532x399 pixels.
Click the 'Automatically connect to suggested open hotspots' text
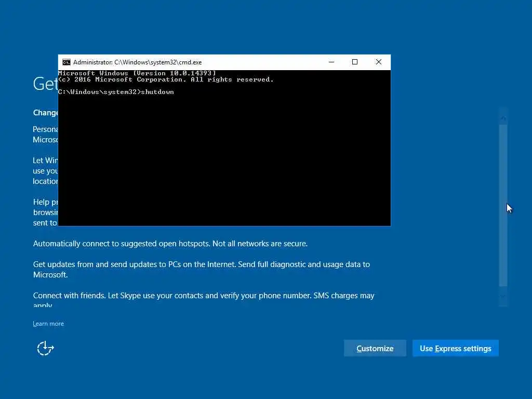(x=170, y=244)
